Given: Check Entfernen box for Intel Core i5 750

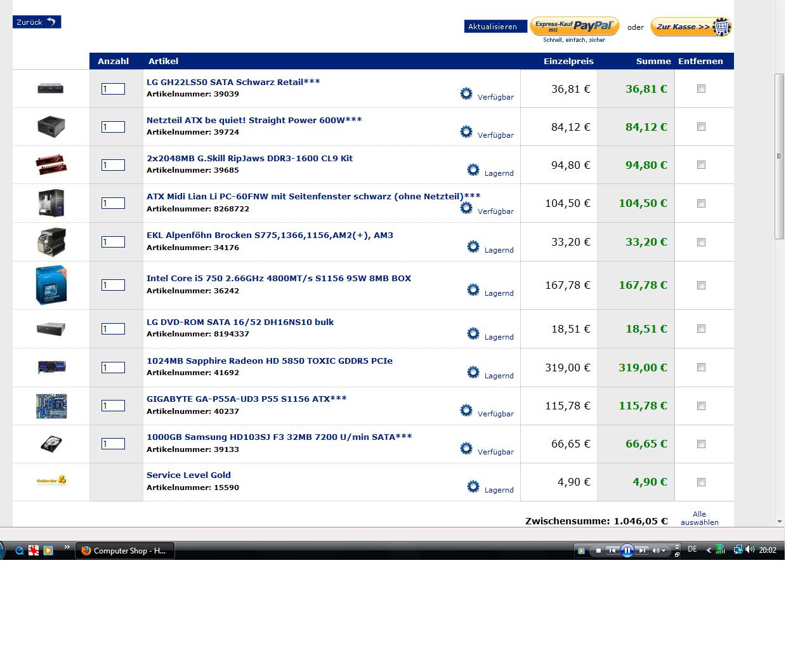Looking at the screenshot, I should point(701,286).
